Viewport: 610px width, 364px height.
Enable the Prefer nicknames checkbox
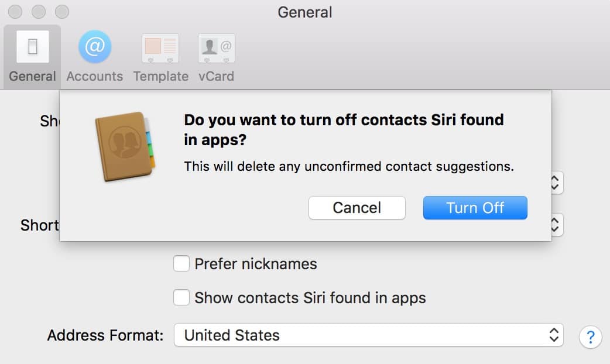coord(181,264)
